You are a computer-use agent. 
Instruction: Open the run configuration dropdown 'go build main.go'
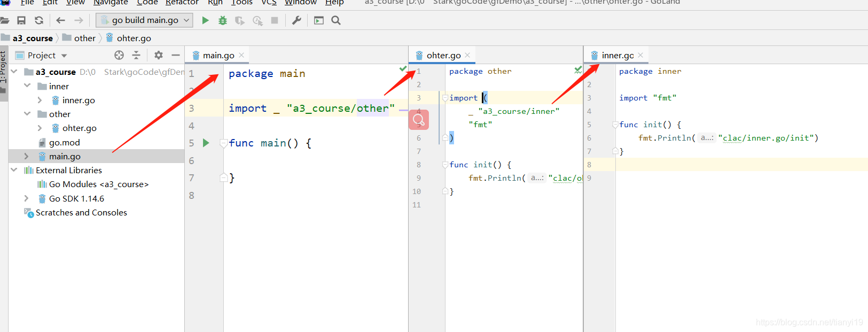pos(144,20)
